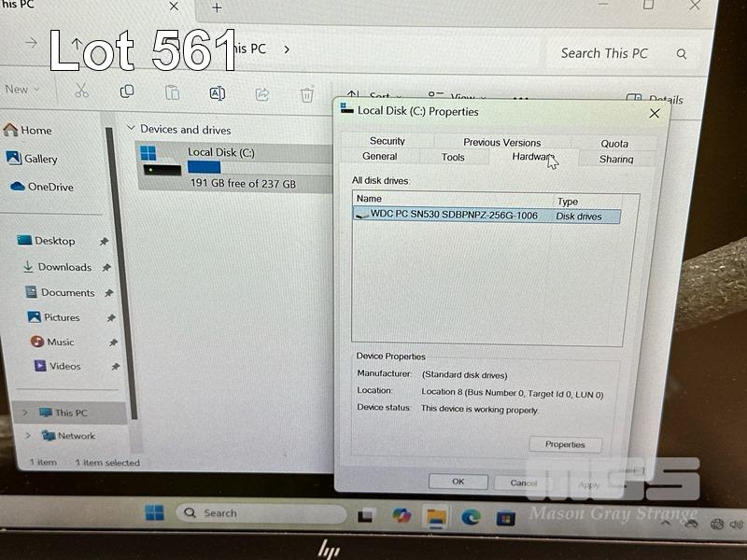Viewport: 747px width, 560px height.
Task: Click the Delete trash icon
Action: (x=306, y=94)
